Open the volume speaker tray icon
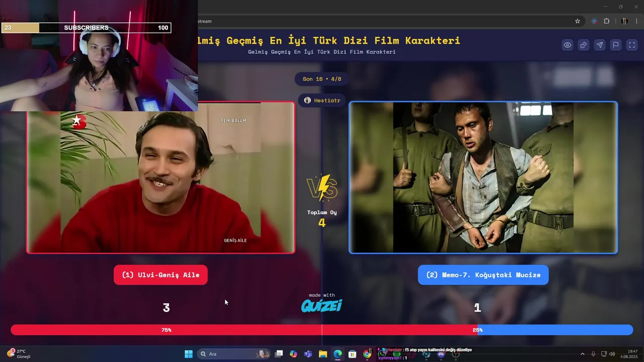The height and width of the screenshot is (362, 644). [x=612, y=354]
